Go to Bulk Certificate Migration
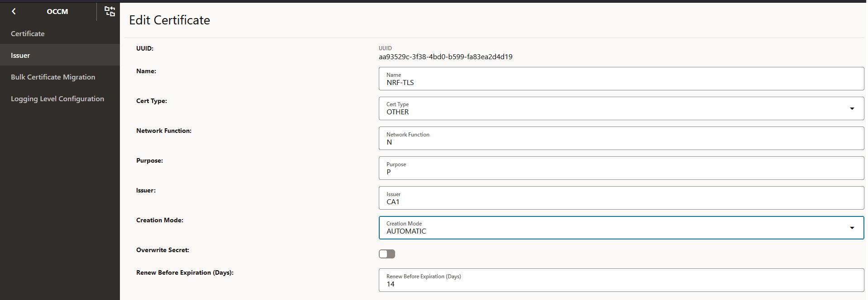The height and width of the screenshot is (300, 868). pyautogui.click(x=53, y=77)
